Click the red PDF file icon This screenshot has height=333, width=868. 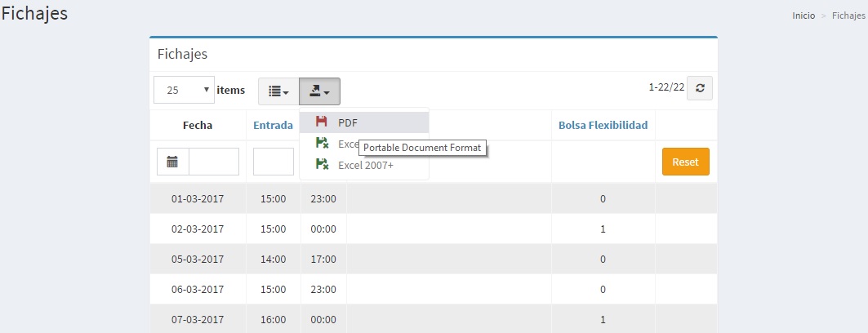click(322, 122)
